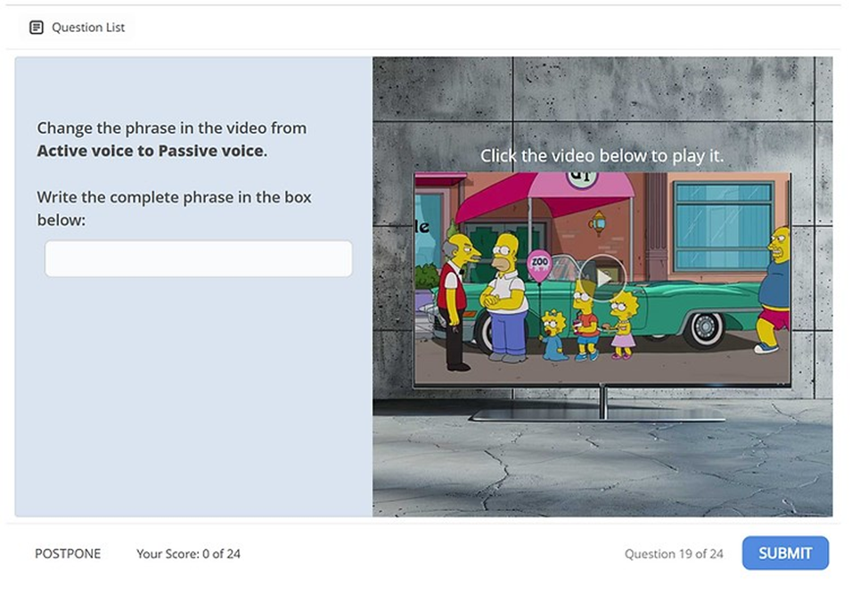
Task: Click the 'Active voice to Passive voice' instruction
Action: click(x=151, y=151)
